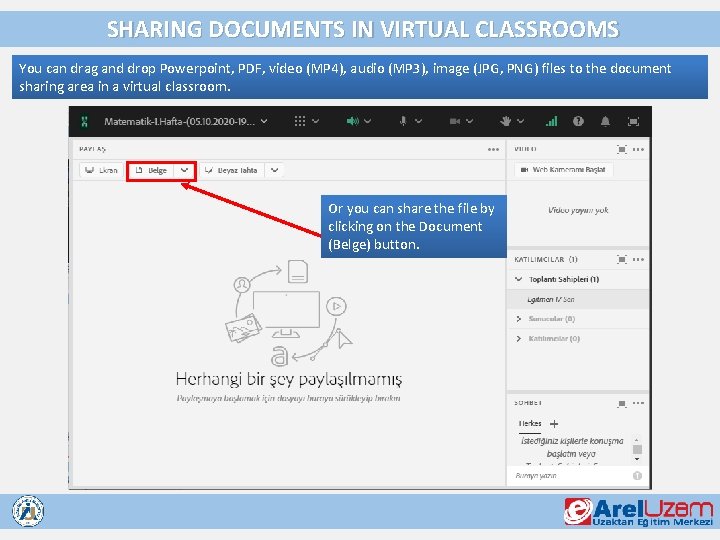Click the chat scrollbar up arrow
Screen dimensions: 720x540
coord(637,440)
